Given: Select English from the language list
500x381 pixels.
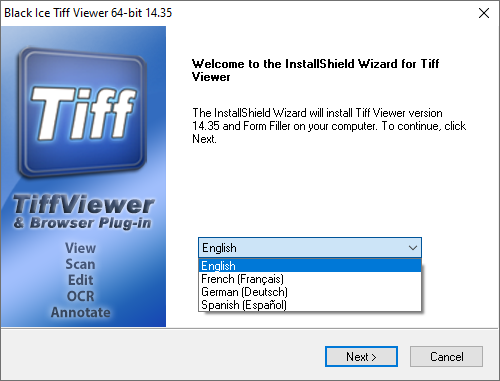Looking at the screenshot, I should [310, 266].
